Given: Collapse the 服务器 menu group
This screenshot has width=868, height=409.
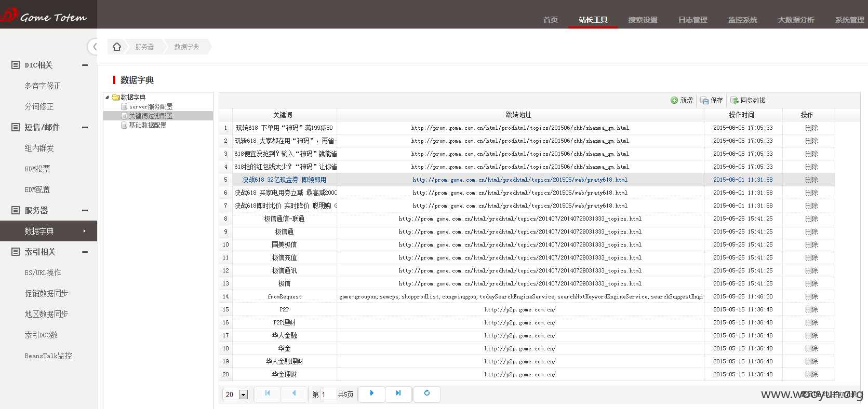Looking at the screenshot, I should pos(85,210).
